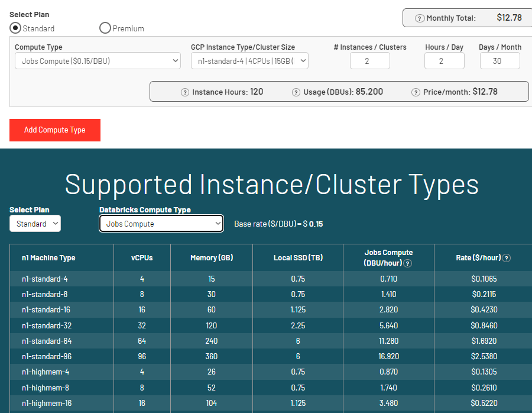
Task: Click the 5.640 DBU/hour cell
Action: (x=388, y=325)
